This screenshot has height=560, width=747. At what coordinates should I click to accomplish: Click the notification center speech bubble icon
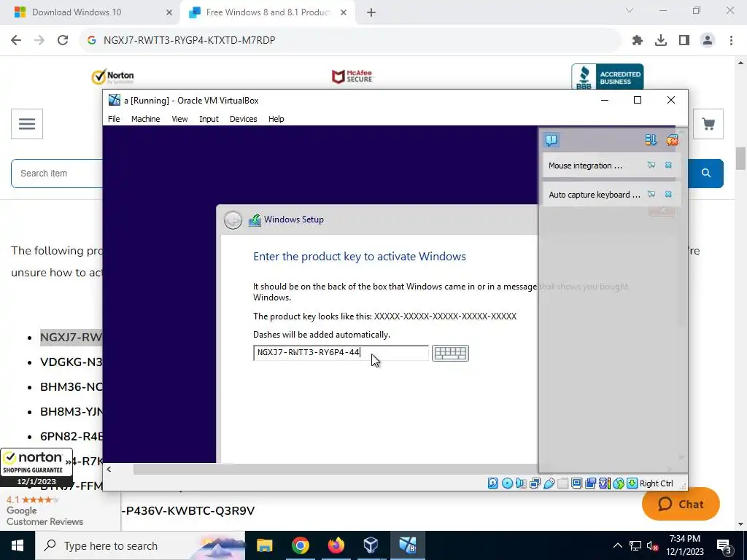[551, 140]
